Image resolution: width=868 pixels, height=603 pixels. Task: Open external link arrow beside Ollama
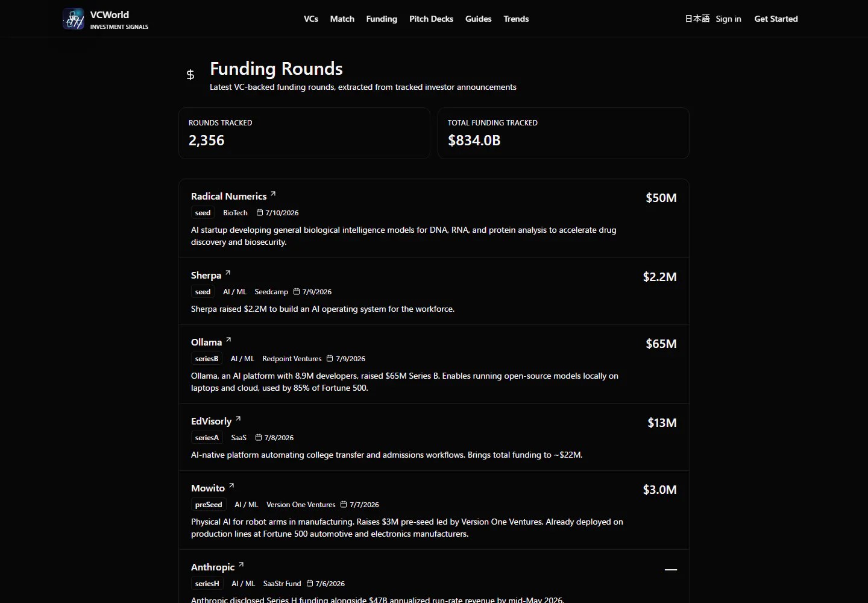[x=228, y=339]
